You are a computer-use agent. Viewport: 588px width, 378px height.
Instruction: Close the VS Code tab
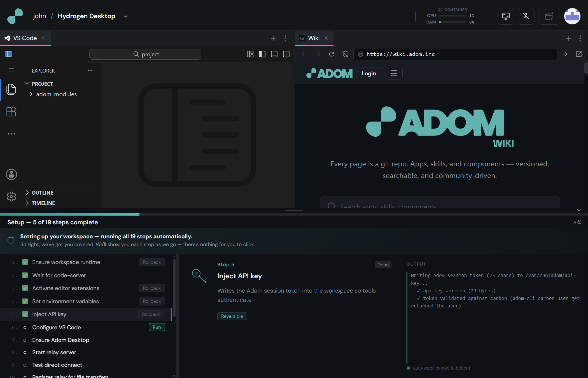click(43, 38)
